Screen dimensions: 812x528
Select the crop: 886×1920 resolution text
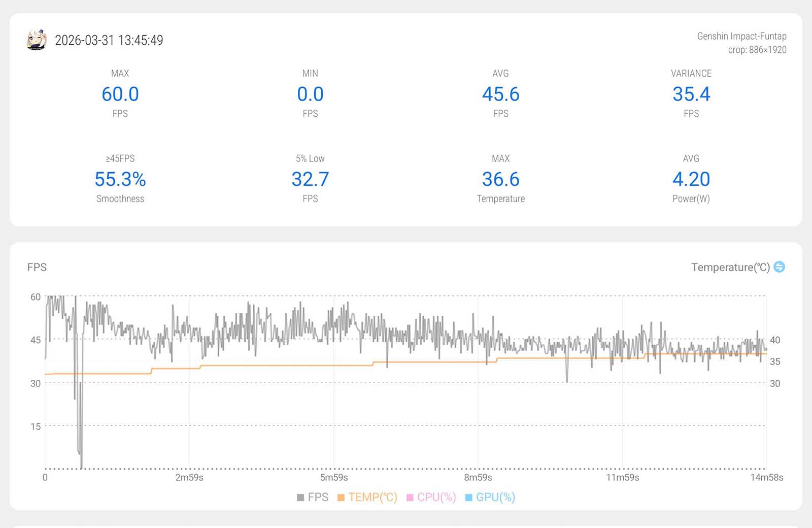pos(757,50)
